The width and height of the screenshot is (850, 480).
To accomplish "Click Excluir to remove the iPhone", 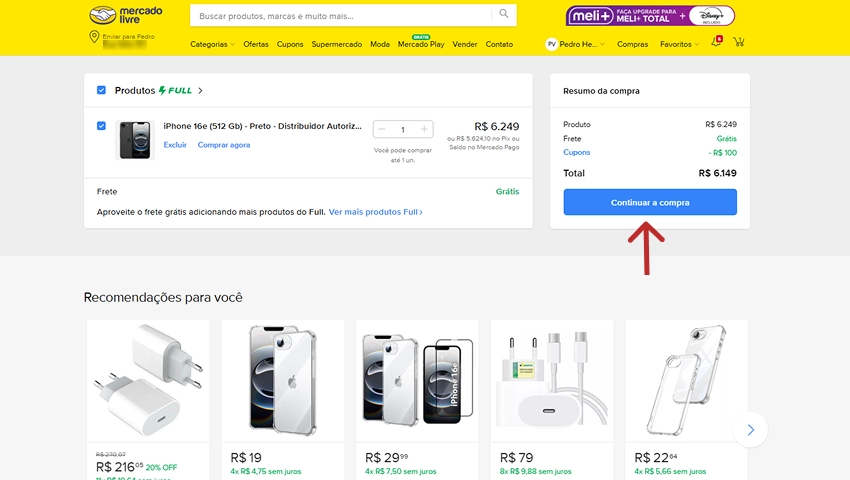I will 175,145.
